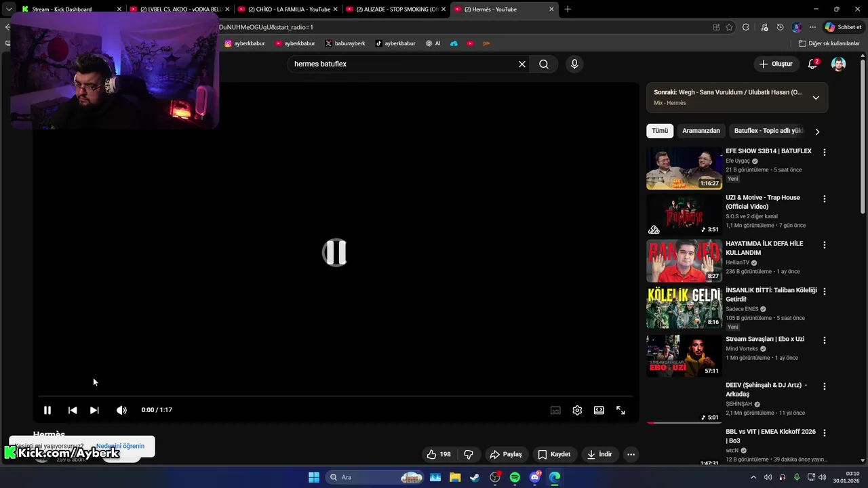Open the Windows Start menu
868x488 pixels.
(x=314, y=477)
